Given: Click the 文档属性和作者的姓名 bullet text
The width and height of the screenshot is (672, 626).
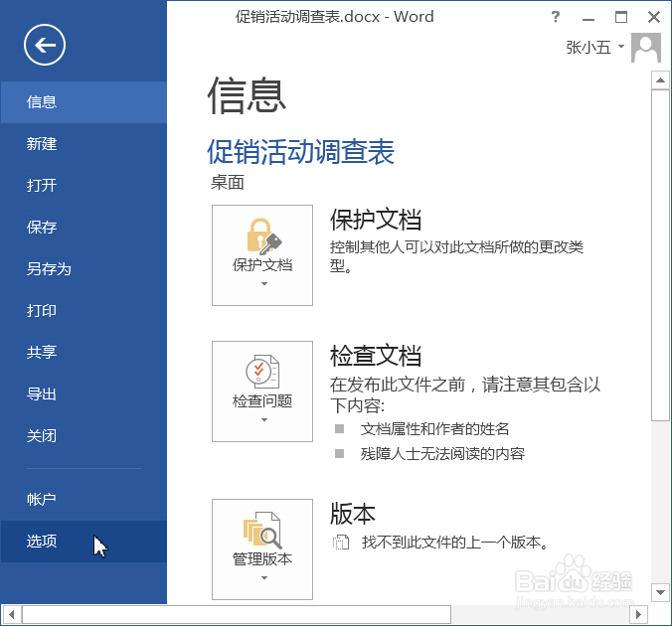Looking at the screenshot, I should tap(434, 429).
